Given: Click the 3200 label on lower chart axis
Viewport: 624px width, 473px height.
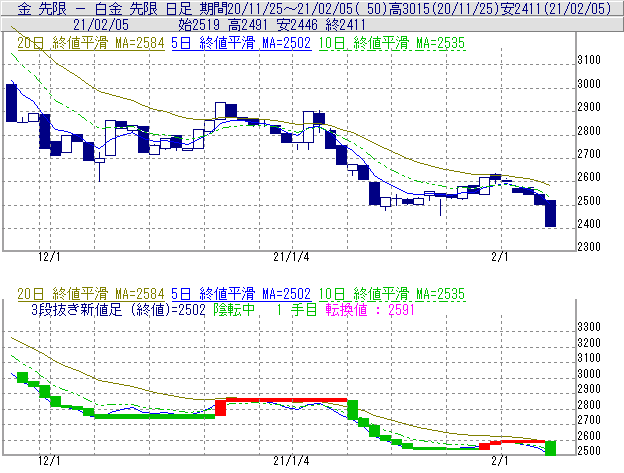Looking at the screenshot, I should pos(589,343).
